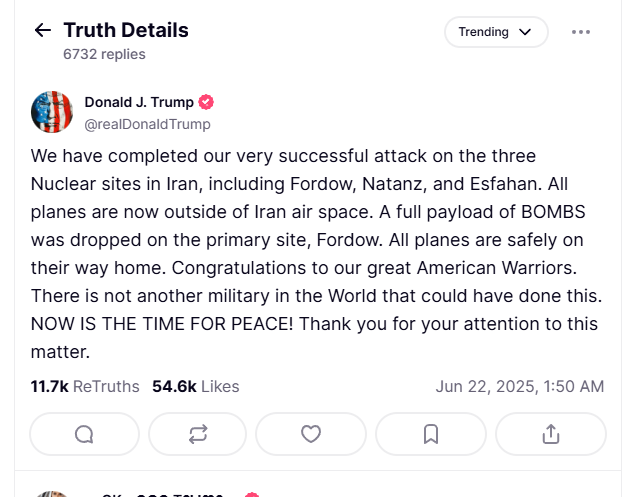Expand the chevron beside Trending

click(525, 32)
